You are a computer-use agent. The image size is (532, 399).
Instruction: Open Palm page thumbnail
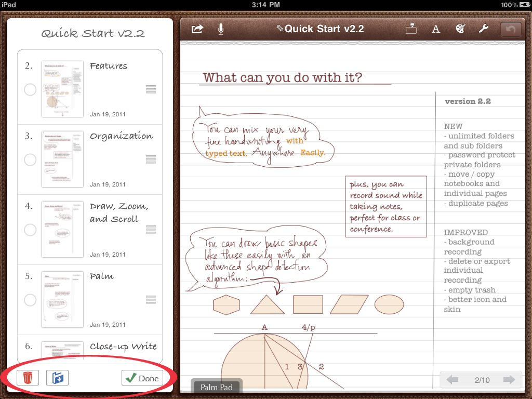coord(62,299)
